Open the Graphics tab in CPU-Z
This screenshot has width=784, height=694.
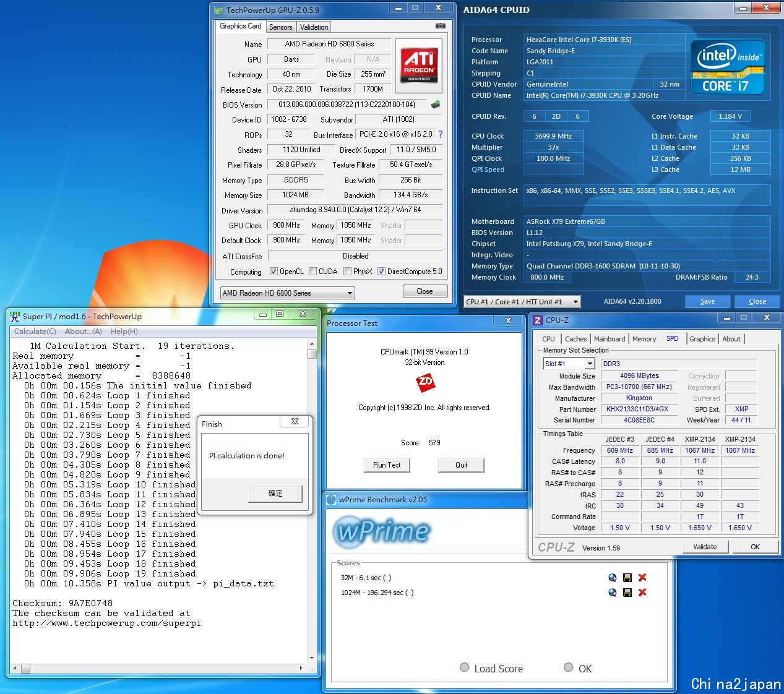click(x=702, y=339)
